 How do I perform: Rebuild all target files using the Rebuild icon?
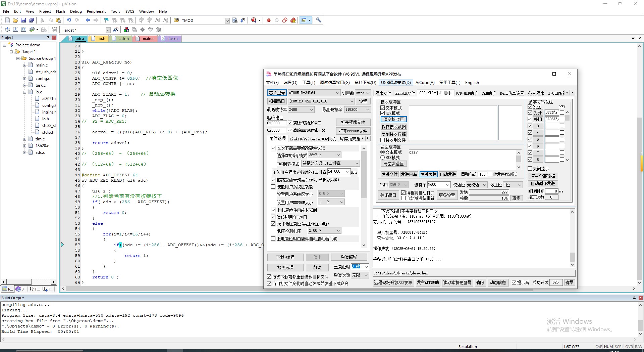coord(23,30)
